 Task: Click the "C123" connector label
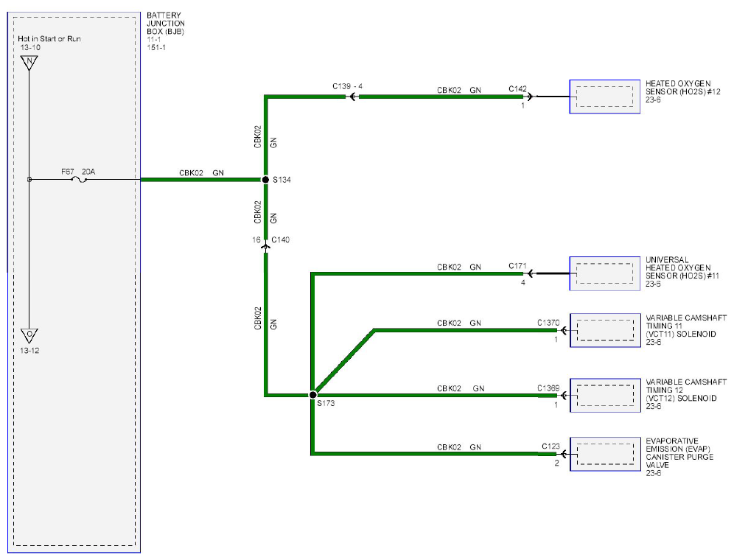click(550, 446)
